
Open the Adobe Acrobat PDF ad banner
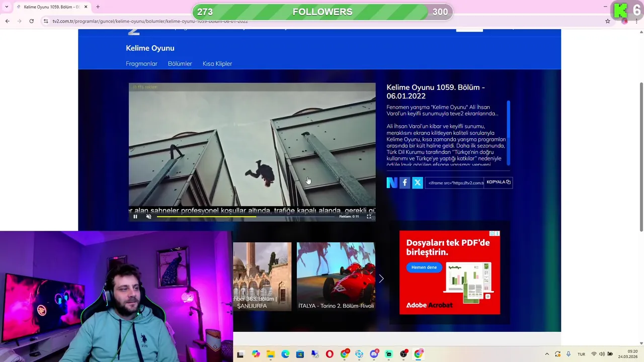(x=450, y=273)
